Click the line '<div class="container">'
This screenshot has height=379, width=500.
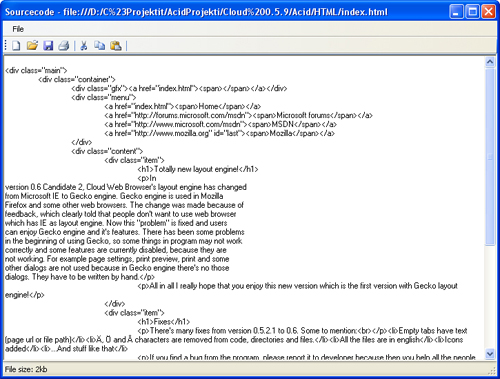pos(77,79)
